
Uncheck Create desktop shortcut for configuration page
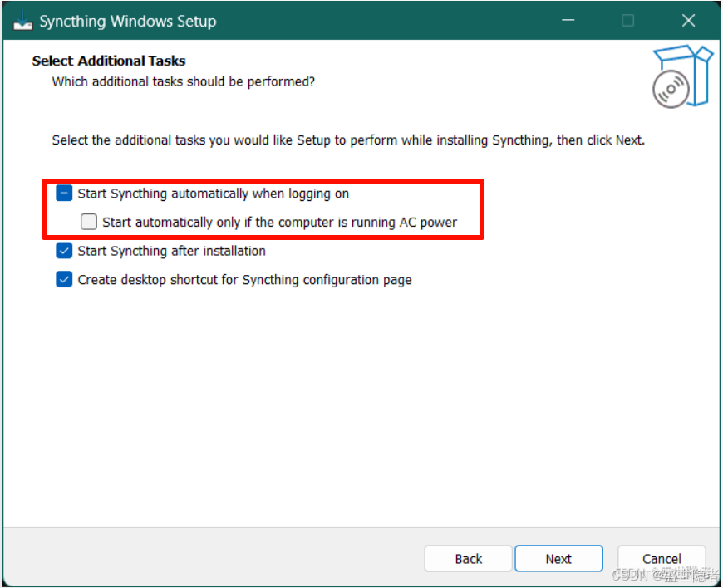64,279
